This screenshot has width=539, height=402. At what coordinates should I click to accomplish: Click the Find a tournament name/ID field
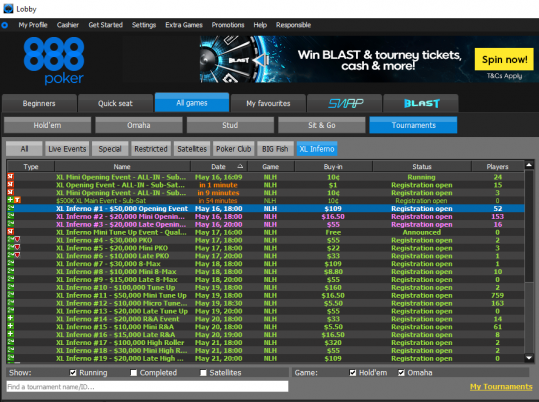147,387
